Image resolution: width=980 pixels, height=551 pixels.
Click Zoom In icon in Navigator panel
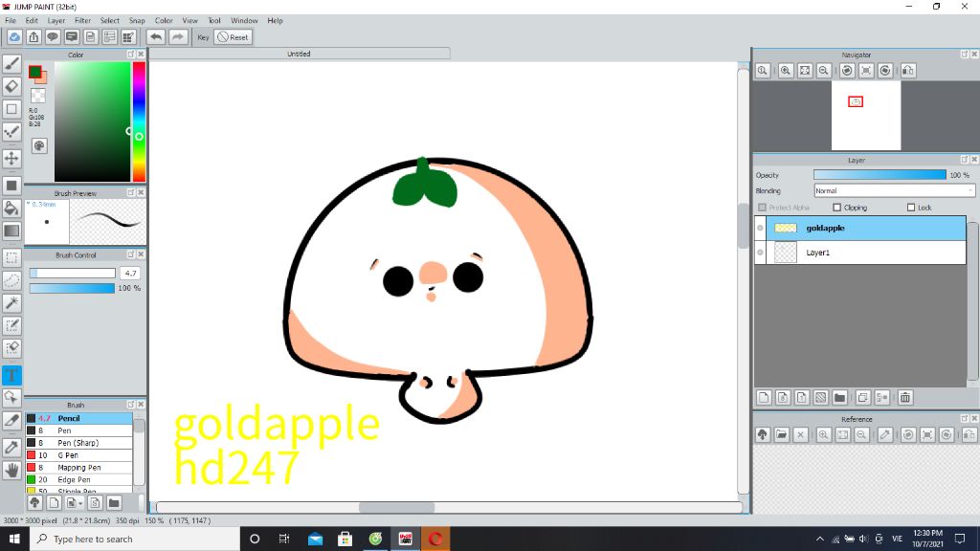[786, 71]
